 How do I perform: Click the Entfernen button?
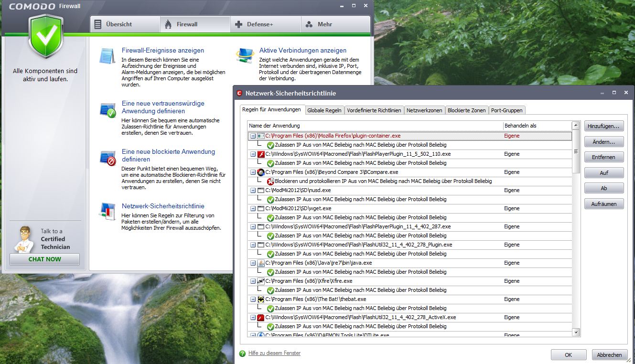pos(604,157)
